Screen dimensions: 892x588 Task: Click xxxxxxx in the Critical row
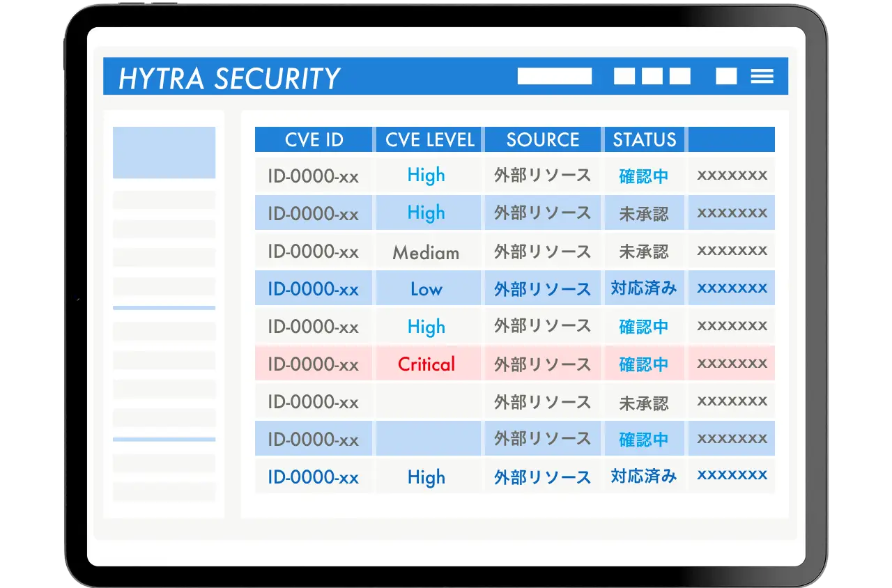pyautogui.click(x=732, y=363)
